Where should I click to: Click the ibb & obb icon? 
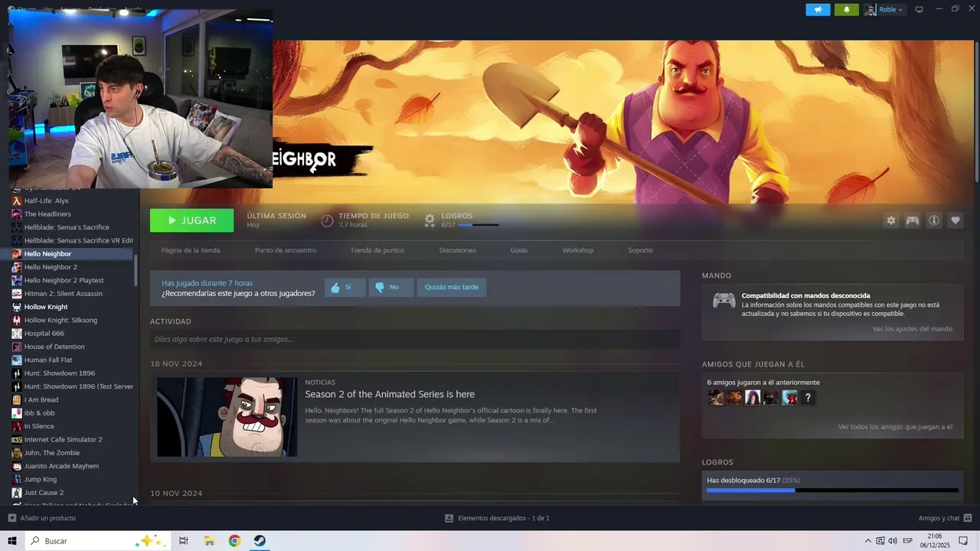(16, 413)
